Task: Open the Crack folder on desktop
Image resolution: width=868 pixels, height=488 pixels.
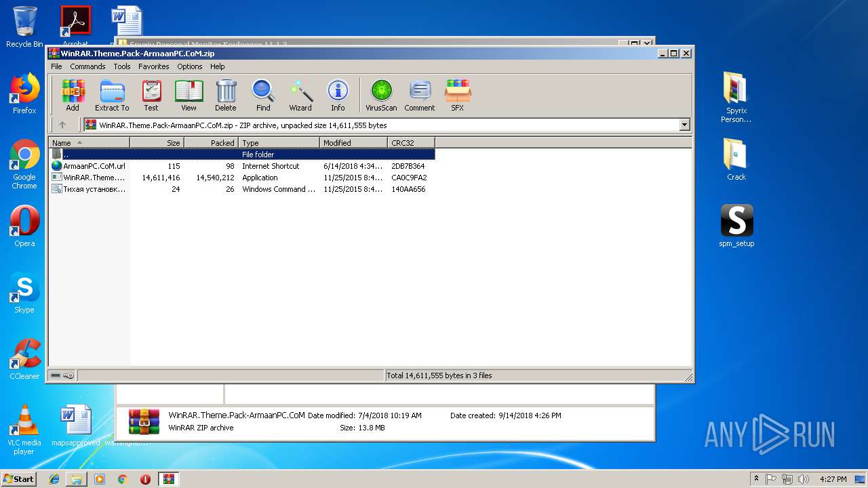Action: 736,161
